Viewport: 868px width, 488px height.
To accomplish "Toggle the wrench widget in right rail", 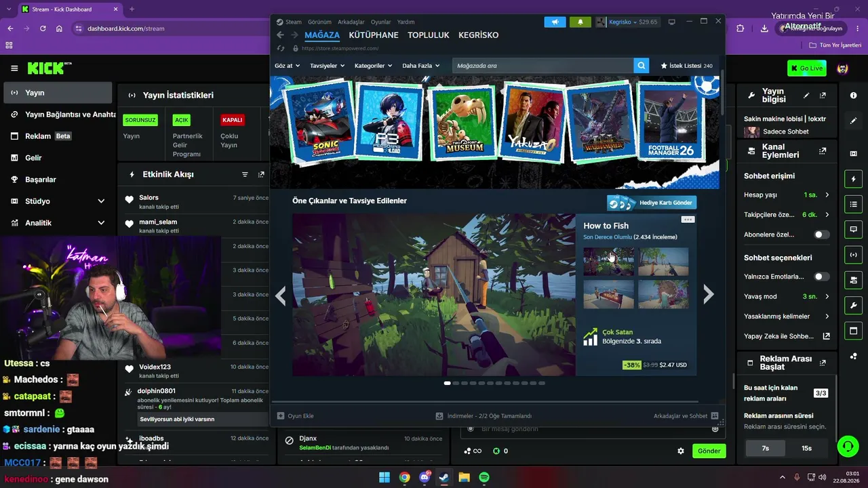I will point(853,305).
